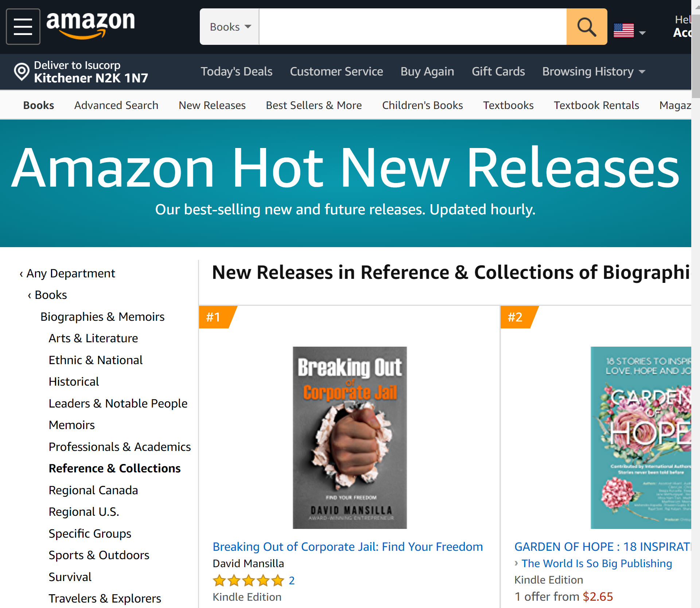700x608 pixels.
Task: Click the delivery location pin icon
Action: pyautogui.click(x=22, y=71)
